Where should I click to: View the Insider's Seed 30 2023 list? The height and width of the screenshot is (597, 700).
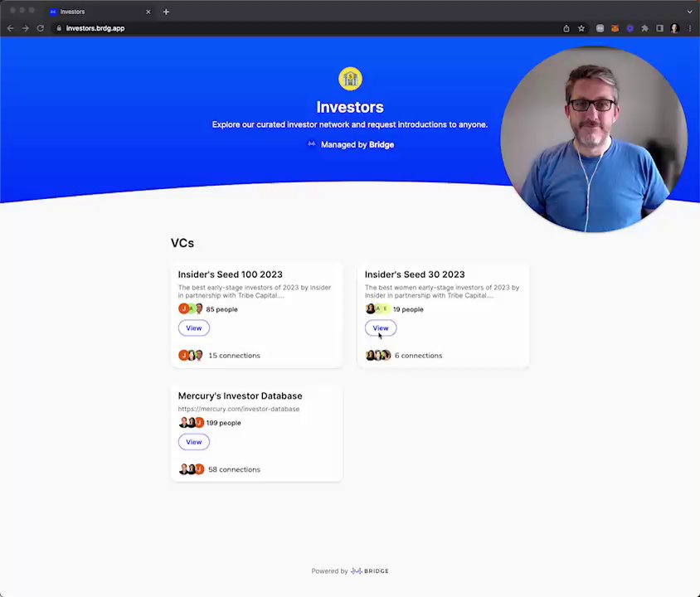coord(381,328)
